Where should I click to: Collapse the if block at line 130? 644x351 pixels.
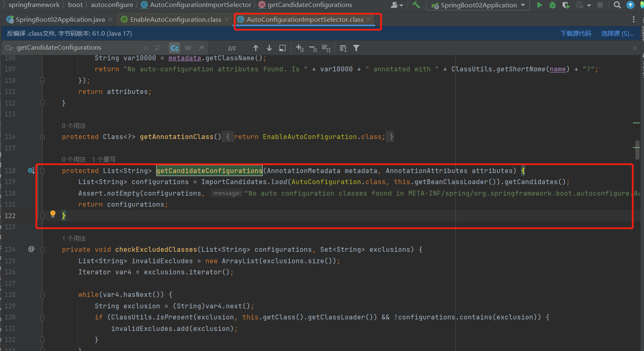pos(43,317)
